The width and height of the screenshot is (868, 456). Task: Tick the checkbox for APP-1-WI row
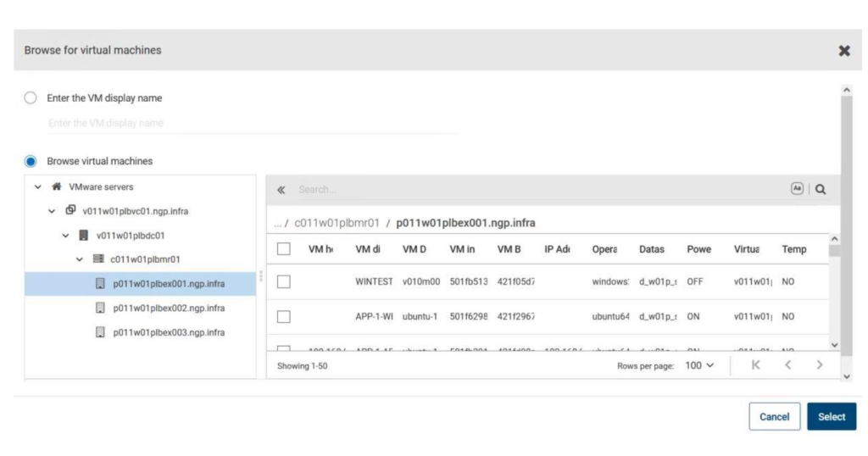click(x=284, y=316)
